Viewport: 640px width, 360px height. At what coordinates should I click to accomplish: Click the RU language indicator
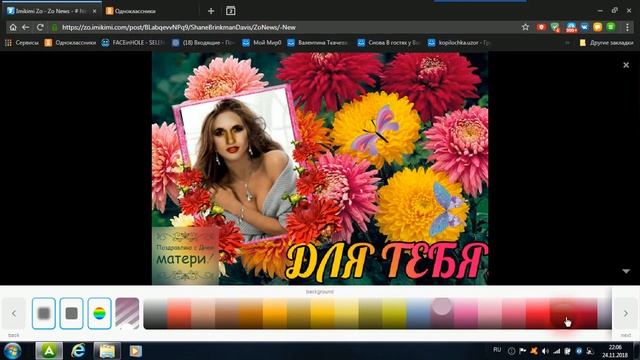coord(497,350)
